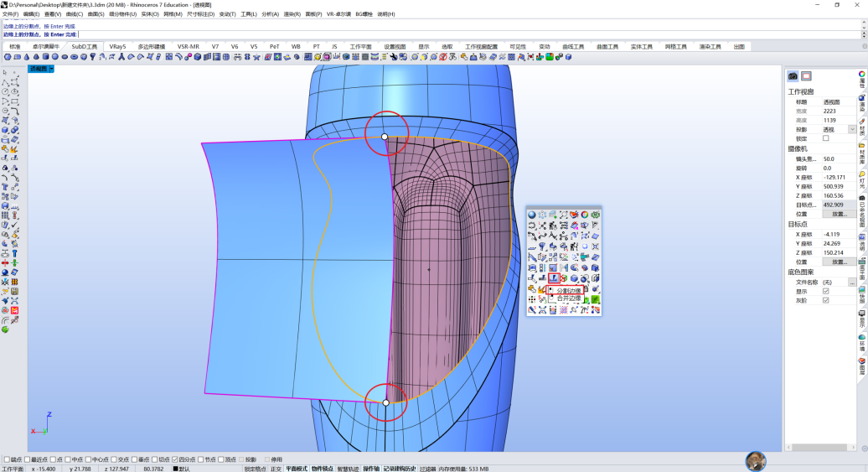Image resolution: width=868 pixels, height=472 pixels.
Task: Switch to the 网格工具 toolbar tab
Action: (x=675, y=47)
